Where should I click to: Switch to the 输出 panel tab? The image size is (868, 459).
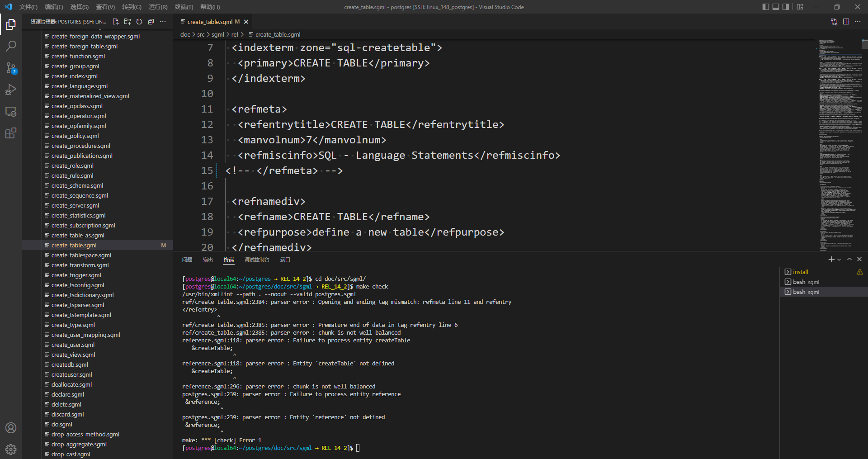tap(208, 260)
